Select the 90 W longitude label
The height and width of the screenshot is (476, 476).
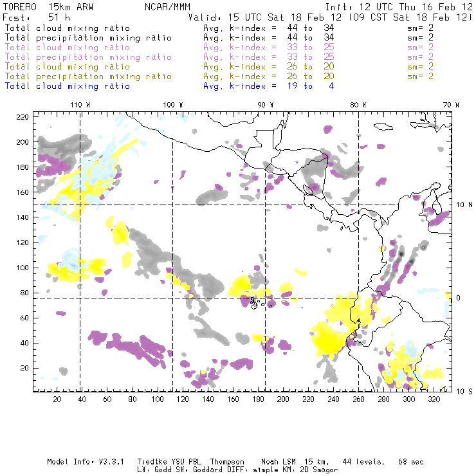coord(266,104)
